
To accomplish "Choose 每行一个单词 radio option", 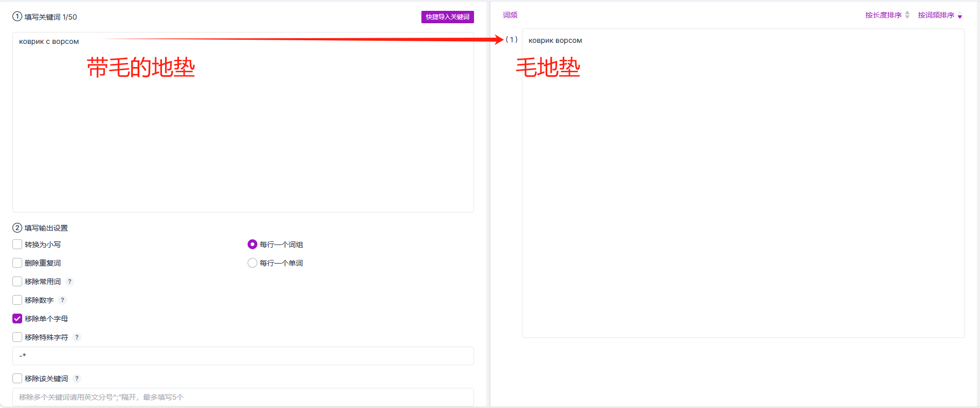I will tap(252, 263).
